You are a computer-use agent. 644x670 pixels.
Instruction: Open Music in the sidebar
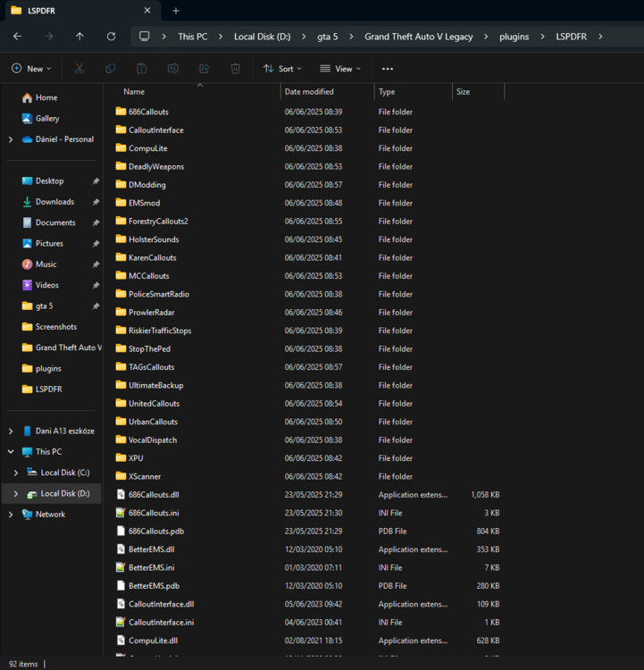39,264
